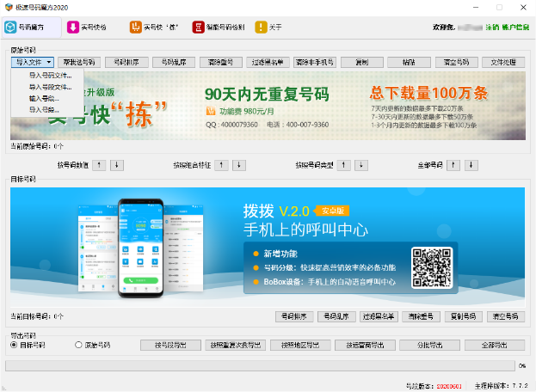Click the 按照重复次数导出 button
Screen dimensions: 536x392
236,346
